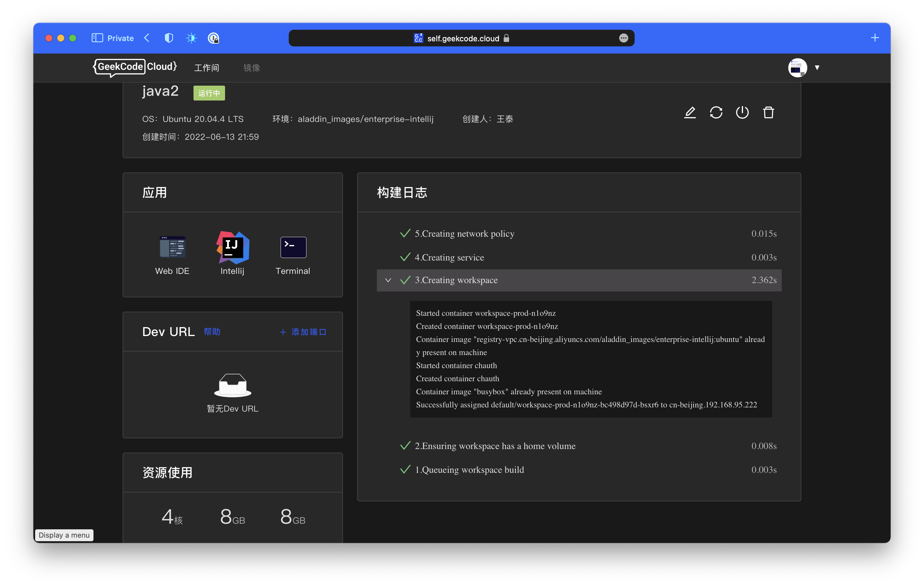Open the Terminal application
Image resolution: width=924 pixels, height=587 pixels.
pos(293,253)
